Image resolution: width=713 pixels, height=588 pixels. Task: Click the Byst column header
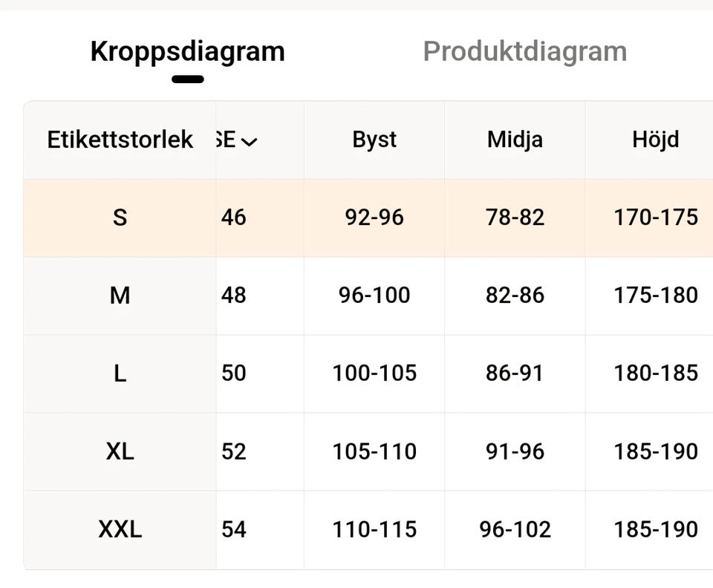click(x=374, y=140)
